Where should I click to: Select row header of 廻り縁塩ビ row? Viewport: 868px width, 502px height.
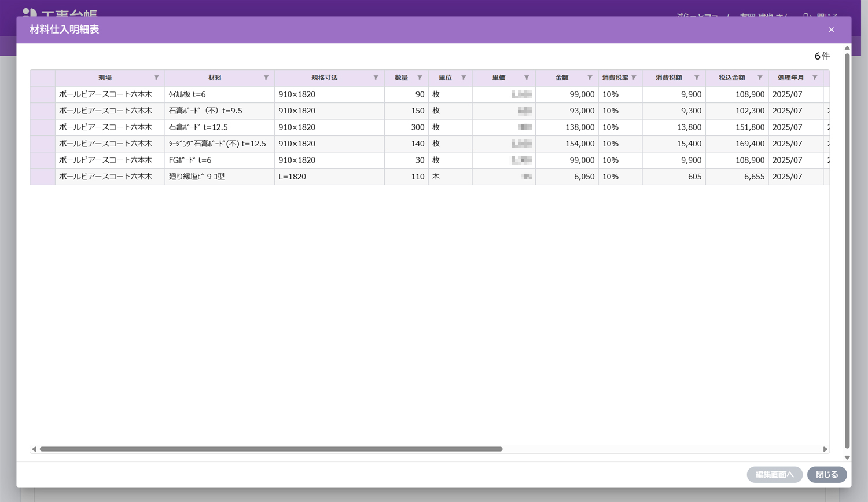(x=42, y=177)
